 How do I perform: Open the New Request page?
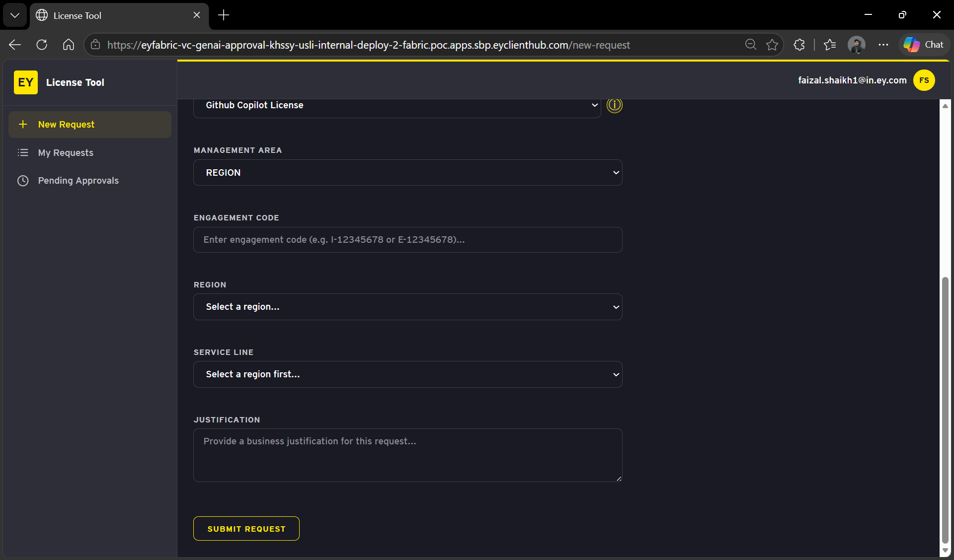(x=90, y=125)
